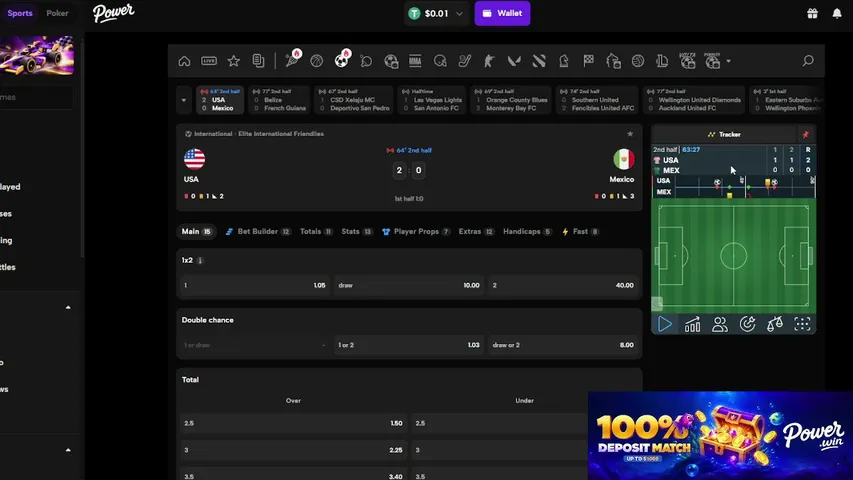Viewport: 853px width, 480px height.
Task: Expand tracker to fullscreen view
Action: tap(802, 324)
